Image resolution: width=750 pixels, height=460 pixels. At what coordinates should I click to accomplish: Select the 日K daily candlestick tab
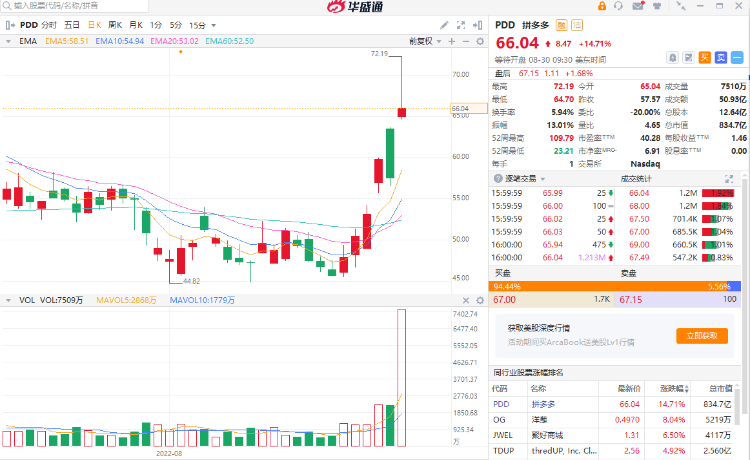tap(95, 25)
